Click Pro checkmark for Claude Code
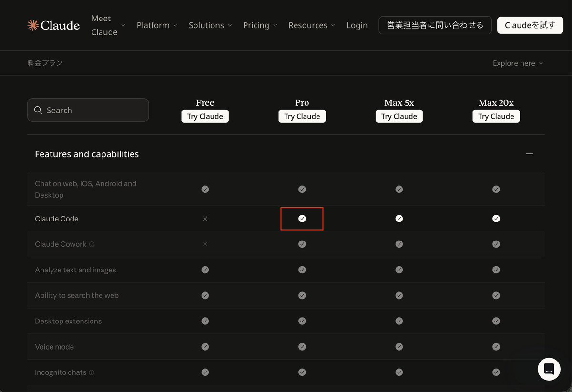The height and width of the screenshot is (392, 572). 302,219
